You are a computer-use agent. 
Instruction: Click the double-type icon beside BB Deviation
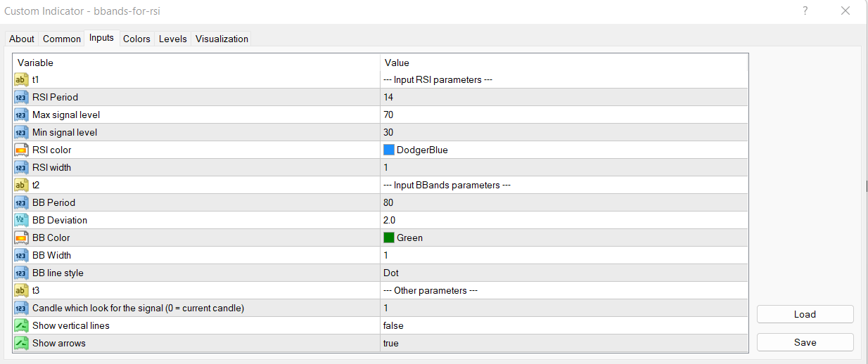[21, 220]
